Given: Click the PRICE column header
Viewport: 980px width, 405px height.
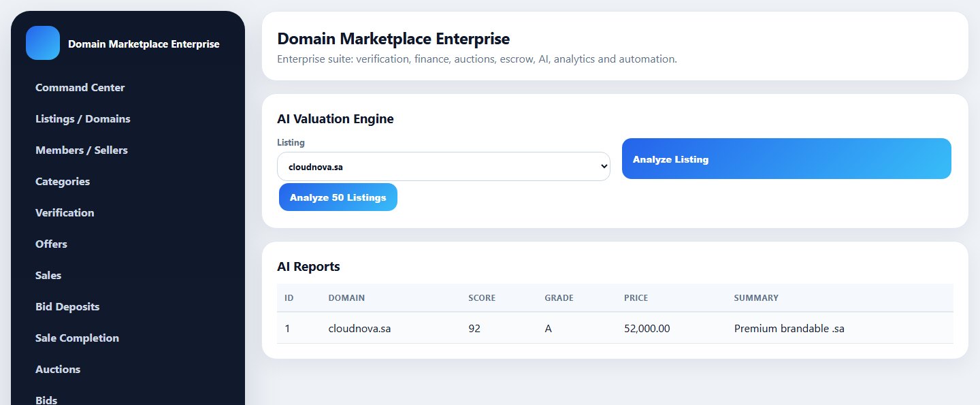Looking at the screenshot, I should [x=636, y=298].
